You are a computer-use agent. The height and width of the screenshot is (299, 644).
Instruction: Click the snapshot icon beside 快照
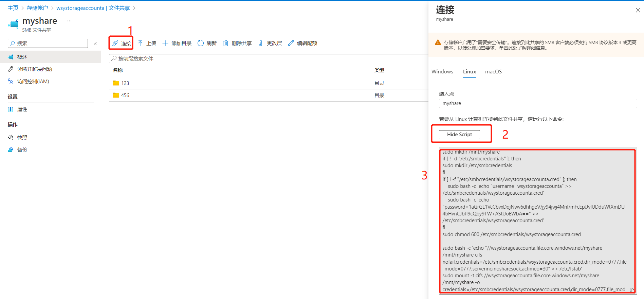click(11, 137)
